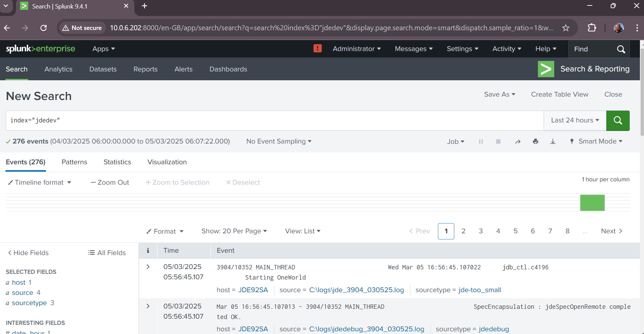Open the Dashboards navigation item

tap(228, 69)
